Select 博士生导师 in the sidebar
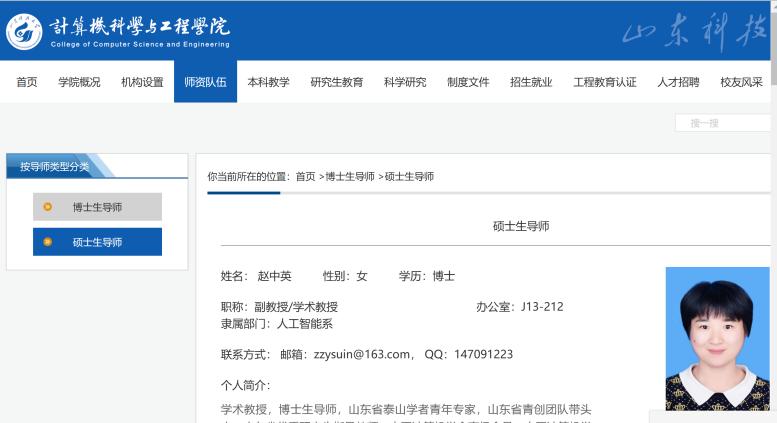Viewport: 777px width, 423px height. click(97, 207)
